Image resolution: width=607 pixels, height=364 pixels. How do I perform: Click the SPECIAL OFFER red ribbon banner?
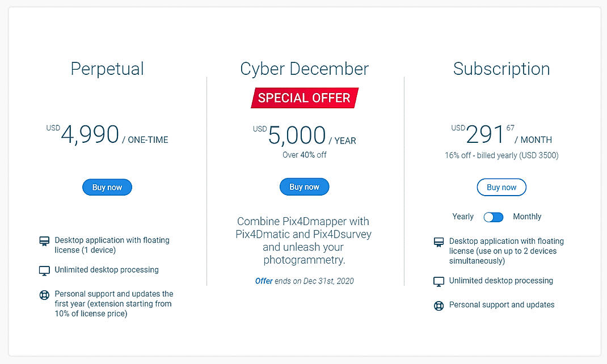[x=304, y=98]
